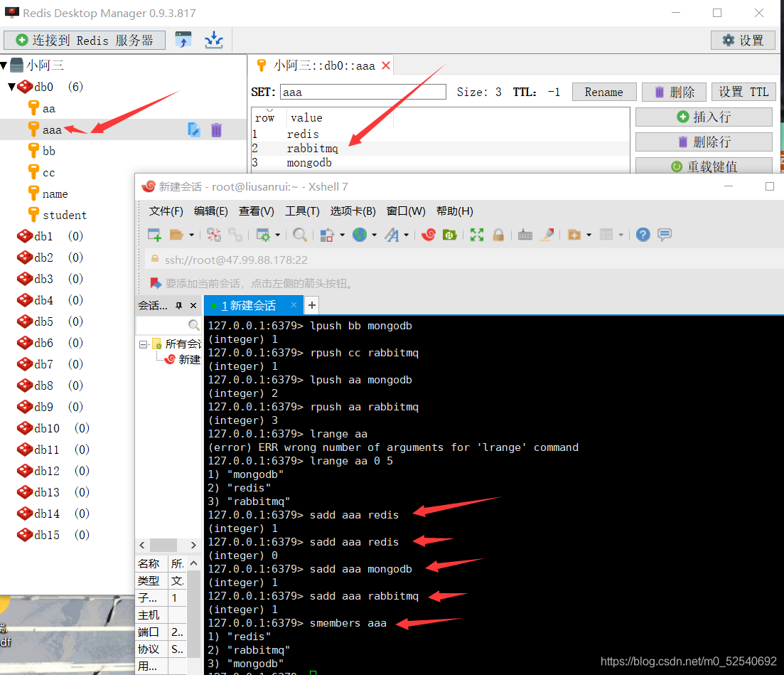Add a new tab with the plus button
This screenshot has width=784, height=675.
311,305
